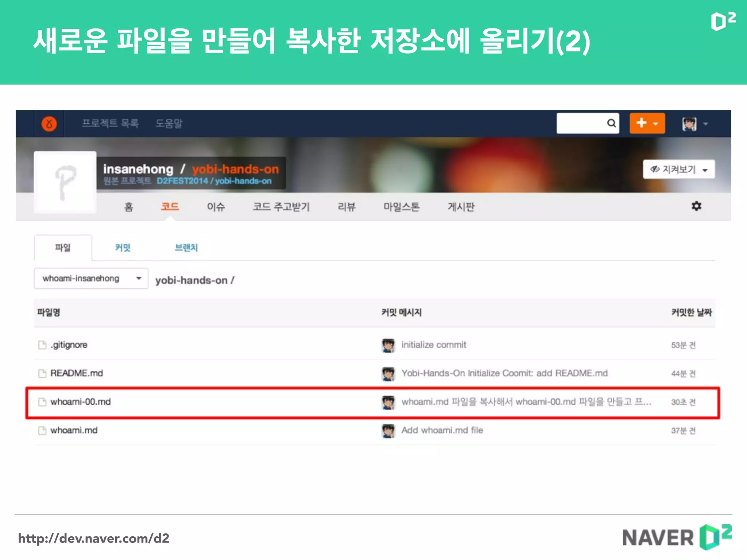Screen dimensions: 747x560
Task: Open the whoami.md file
Action: [74, 430]
